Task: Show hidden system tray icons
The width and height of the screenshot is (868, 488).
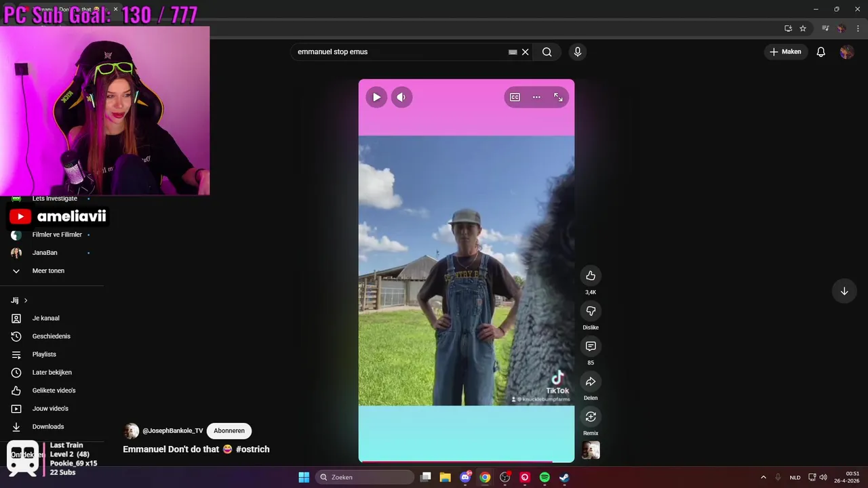Action: point(763,477)
